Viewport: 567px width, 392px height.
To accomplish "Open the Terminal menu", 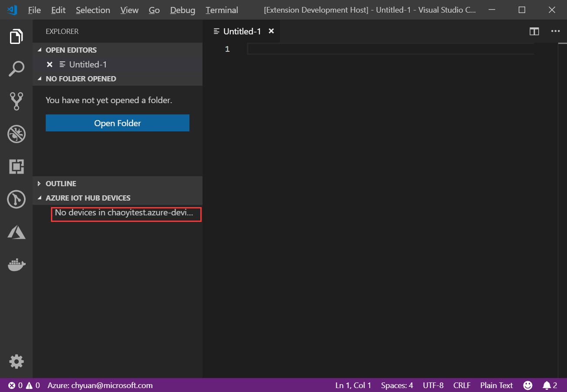I will point(222,10).
